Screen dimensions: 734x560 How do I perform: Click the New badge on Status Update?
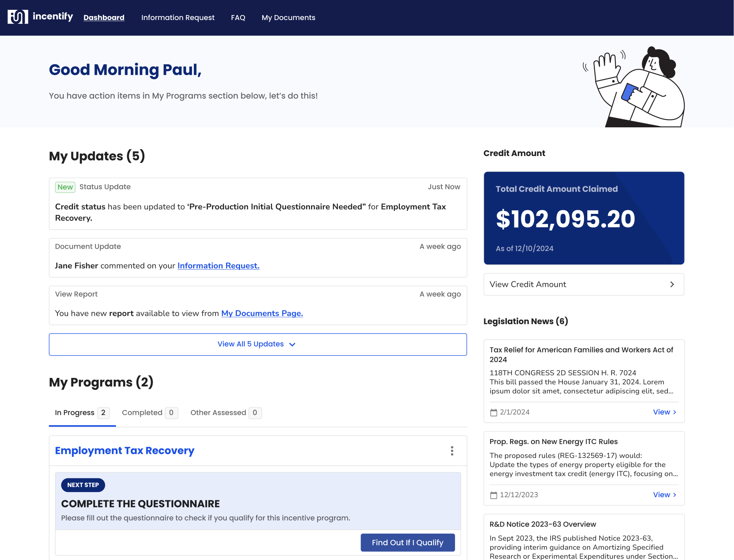(65, 187)
